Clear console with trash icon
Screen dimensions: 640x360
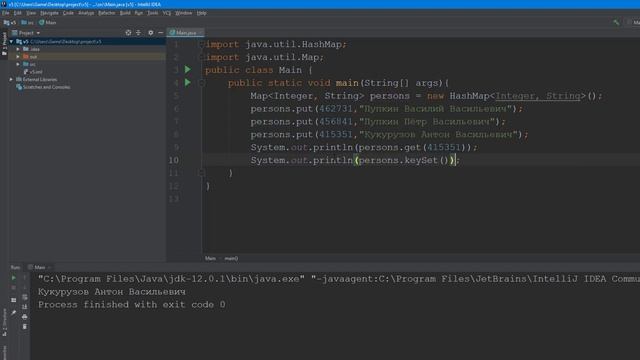coord(25,327)
